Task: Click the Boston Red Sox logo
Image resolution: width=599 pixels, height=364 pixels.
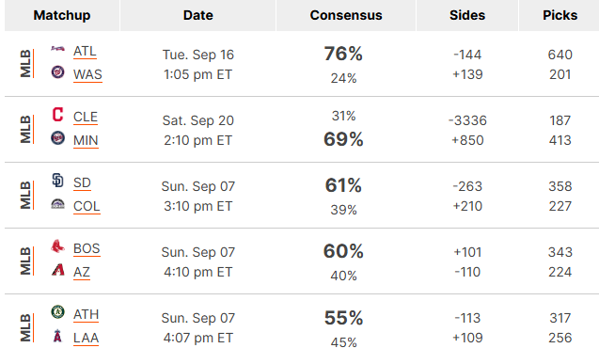Action: pos(57,246)
